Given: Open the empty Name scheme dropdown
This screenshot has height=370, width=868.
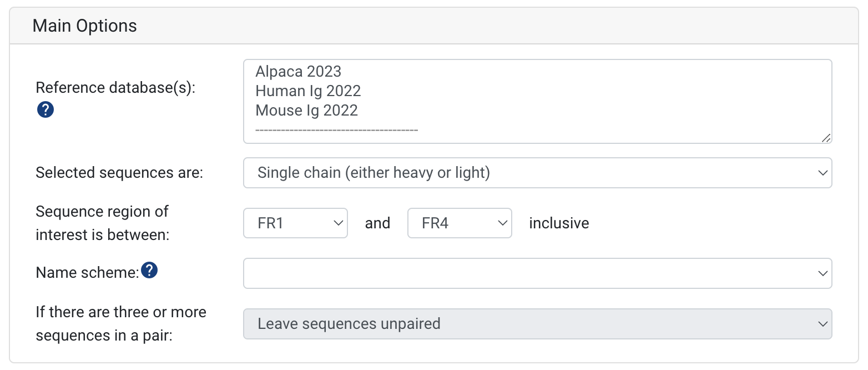Looking at the screenshot, I should [x=537, y=273].
